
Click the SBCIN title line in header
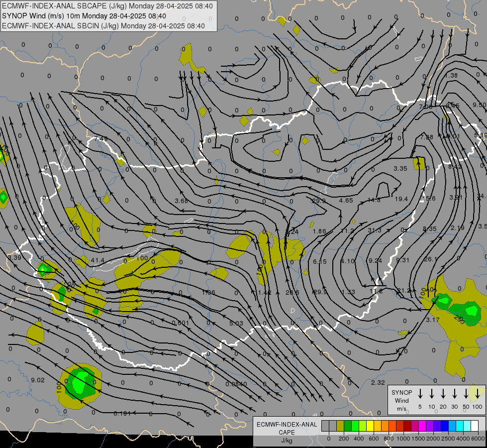(103, 26)
